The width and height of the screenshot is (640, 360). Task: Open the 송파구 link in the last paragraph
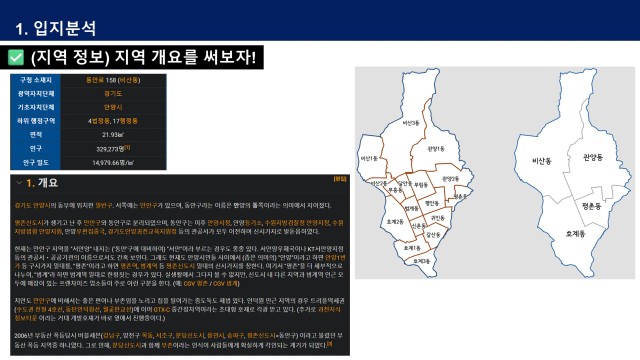click(x=236, y=336)
